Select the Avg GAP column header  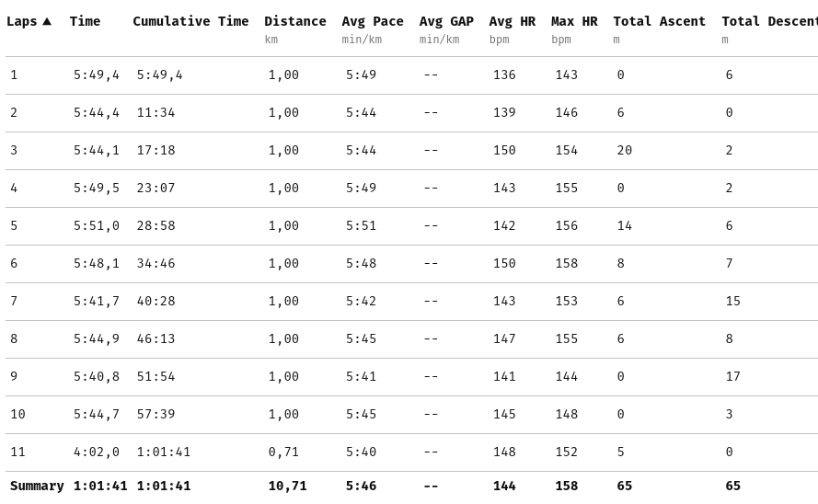click(x=446, y=21)
